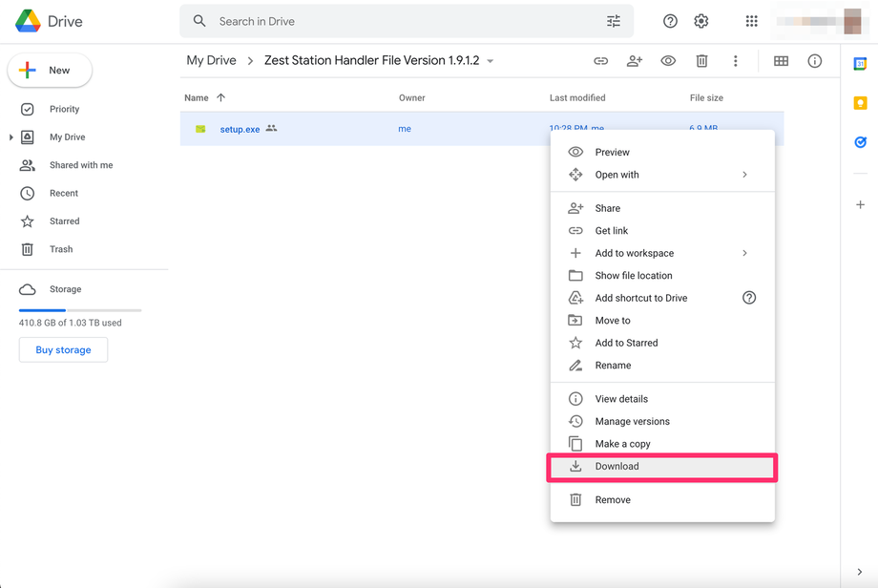Open Google Keep from the side panel
The width and height of the screenshot is (878, 588).
[x=861, y=102]
